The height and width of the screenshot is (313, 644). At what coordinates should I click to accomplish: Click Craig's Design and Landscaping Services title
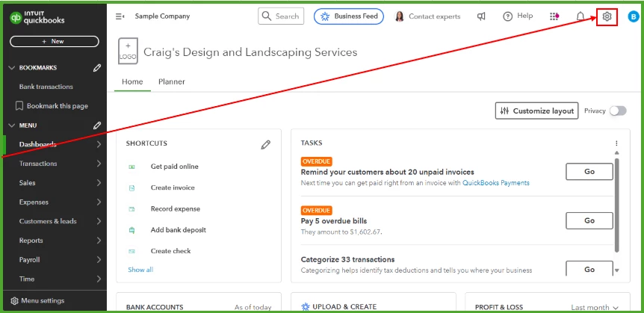(250, 52)
